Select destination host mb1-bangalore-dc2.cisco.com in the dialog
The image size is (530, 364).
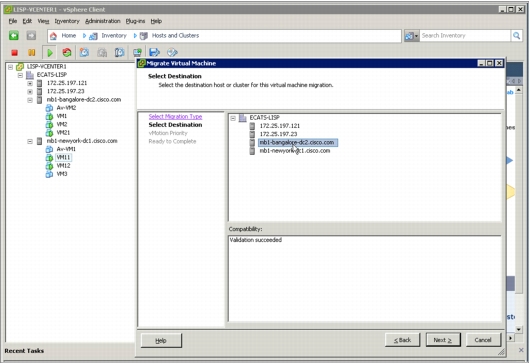click(297, 143)
